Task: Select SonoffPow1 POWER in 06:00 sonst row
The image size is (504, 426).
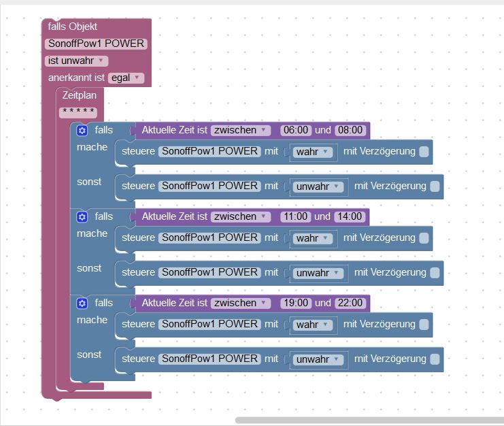Action: point(209,186)
